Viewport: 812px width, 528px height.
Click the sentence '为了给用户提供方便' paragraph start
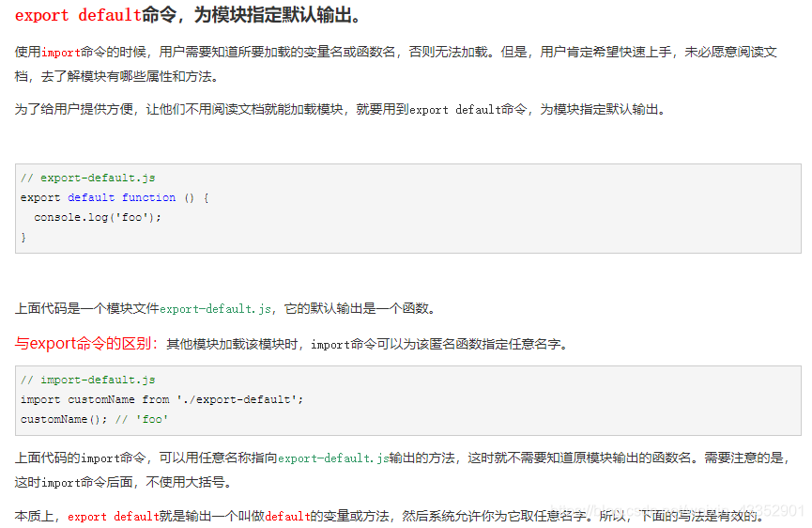coord(74,110)
